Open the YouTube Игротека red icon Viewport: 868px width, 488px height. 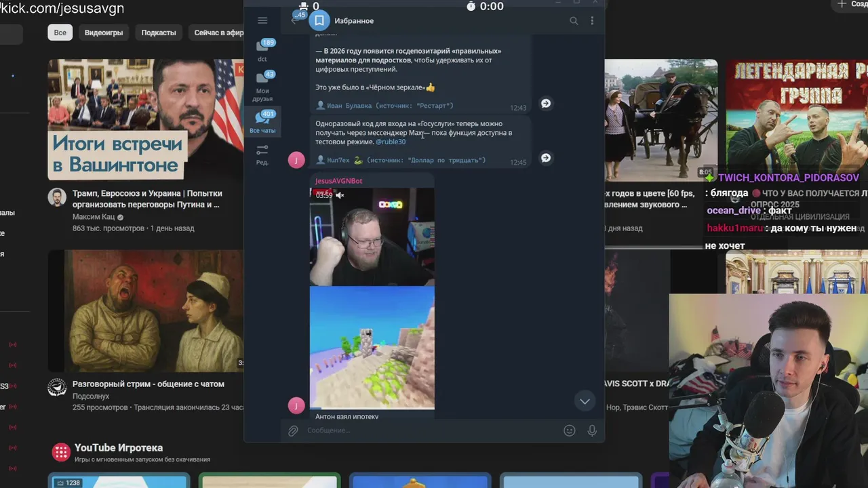tap(61, 452)
